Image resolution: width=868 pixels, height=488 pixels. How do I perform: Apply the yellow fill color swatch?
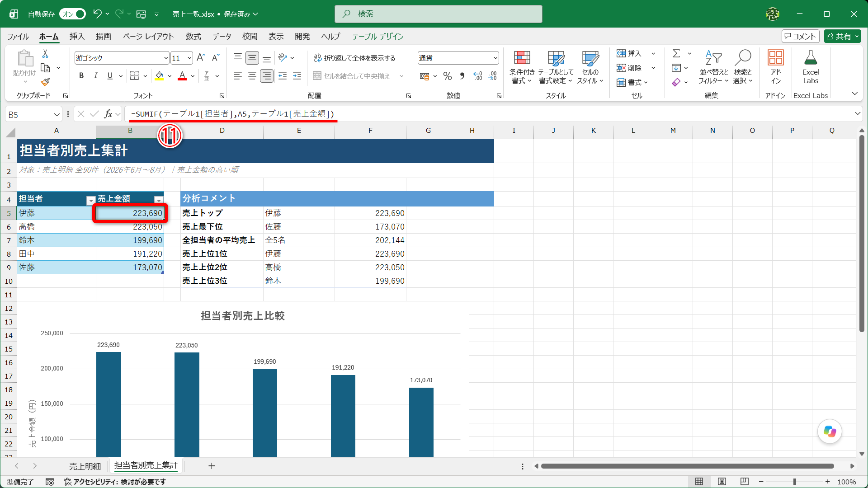[159, 76]
